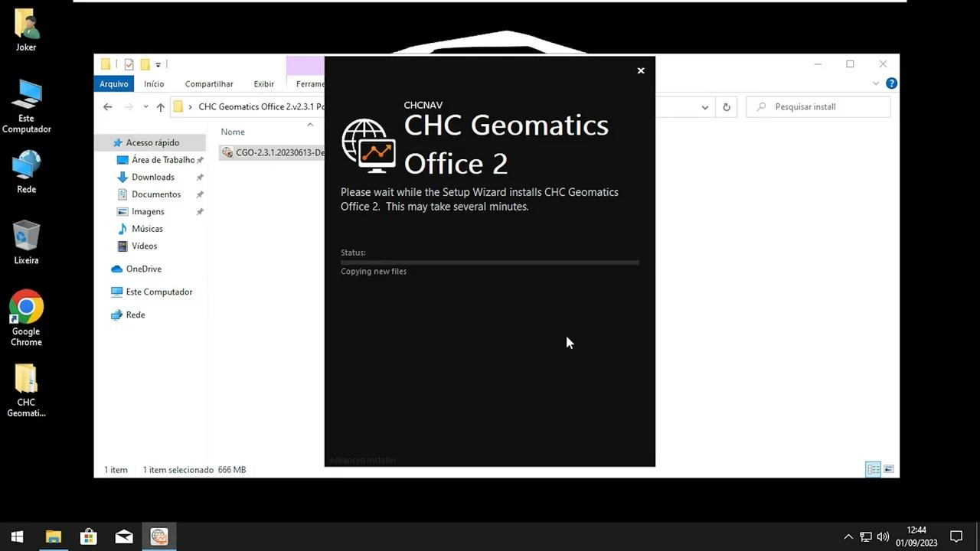This screenshot has width=980, height=551.
Task: Open the Windows Start menu
Action: tap(17, 536)
